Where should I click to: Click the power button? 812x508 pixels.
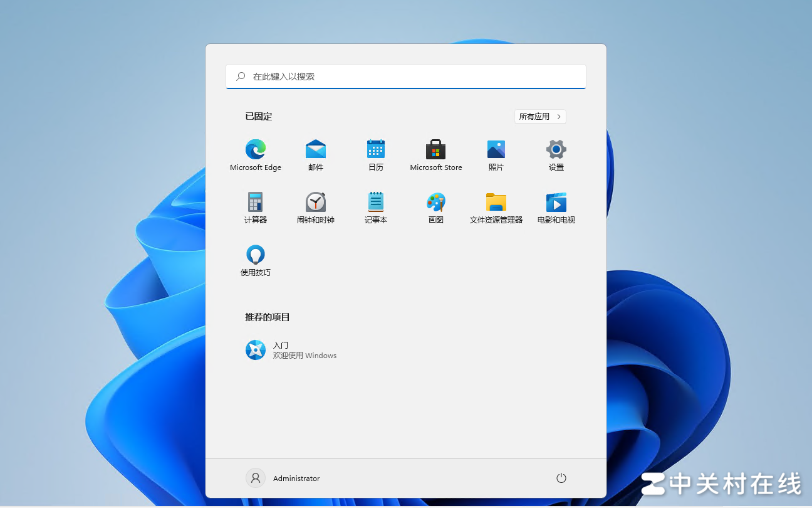[x=561, y=479]
